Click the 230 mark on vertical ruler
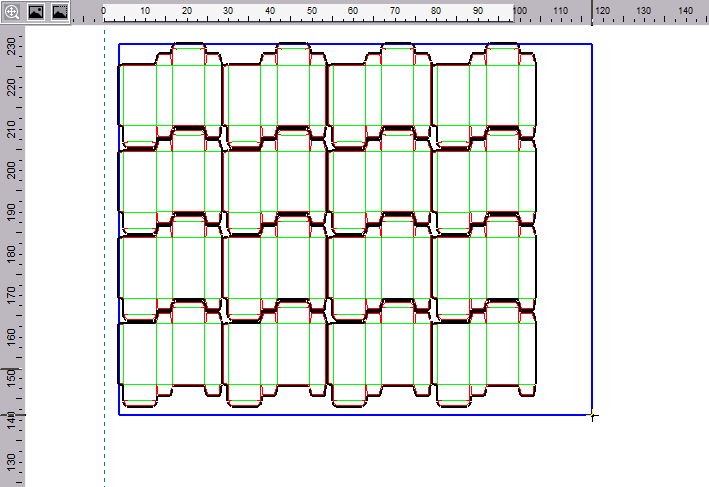This screenshot has width=709, height=487. 11,47
